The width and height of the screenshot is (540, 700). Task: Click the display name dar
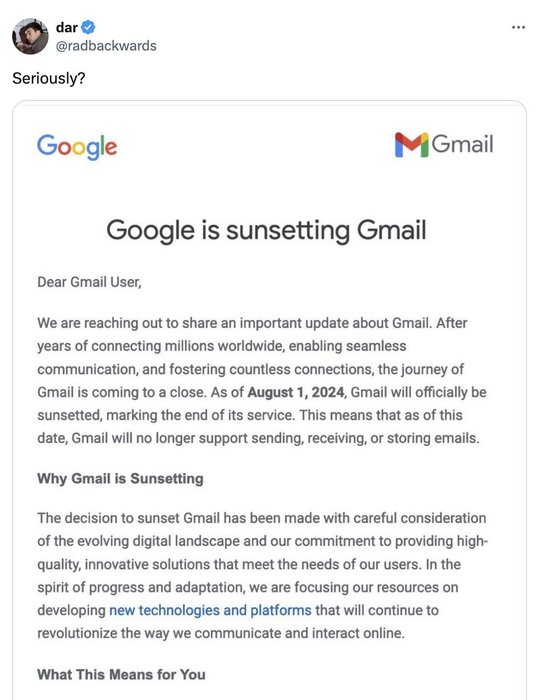click(x=67, y=27)
